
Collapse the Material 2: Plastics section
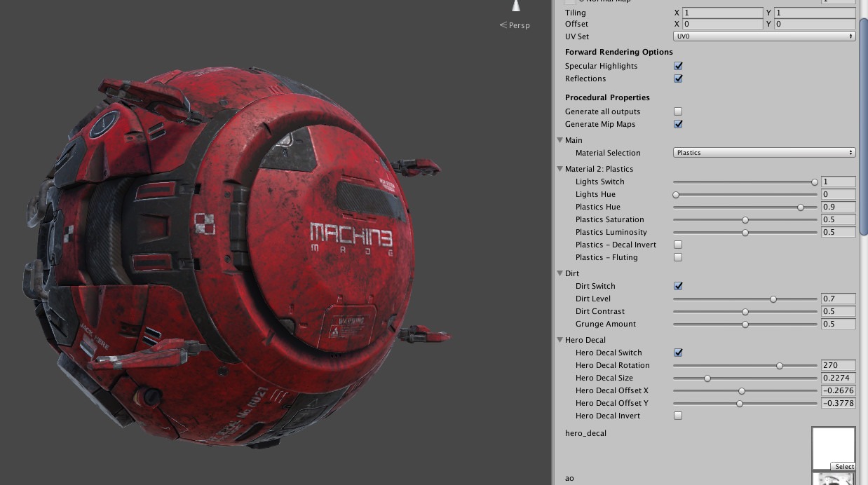(x=560, y=169)
